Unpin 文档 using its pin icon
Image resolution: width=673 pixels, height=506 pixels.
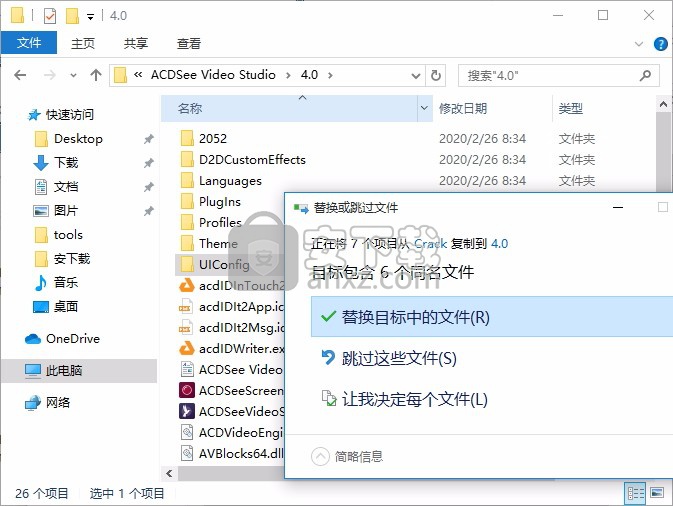(x=149, y=187)
